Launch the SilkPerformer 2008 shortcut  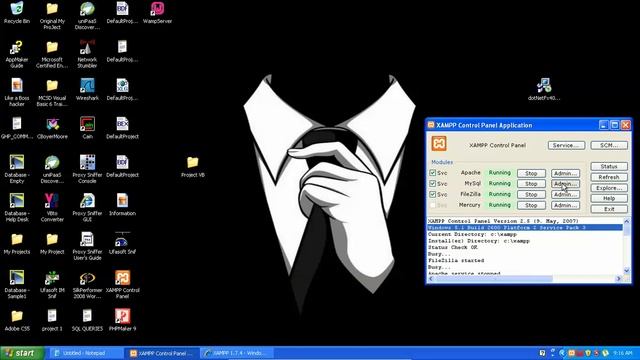click(x=87, y=284)
